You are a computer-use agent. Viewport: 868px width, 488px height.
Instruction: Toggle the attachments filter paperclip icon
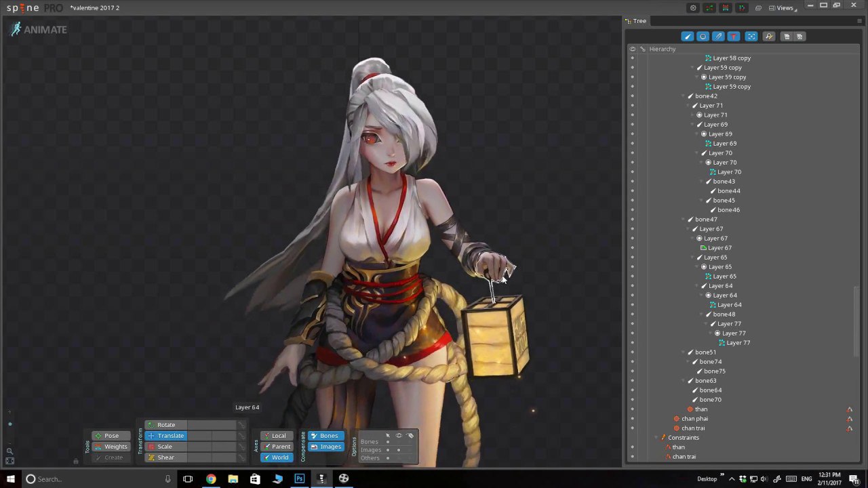718,37
